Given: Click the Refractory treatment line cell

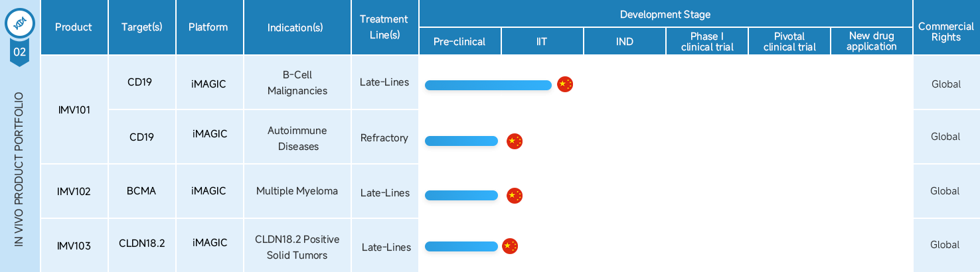Looking at the screenshot, I should pos(384,138).
